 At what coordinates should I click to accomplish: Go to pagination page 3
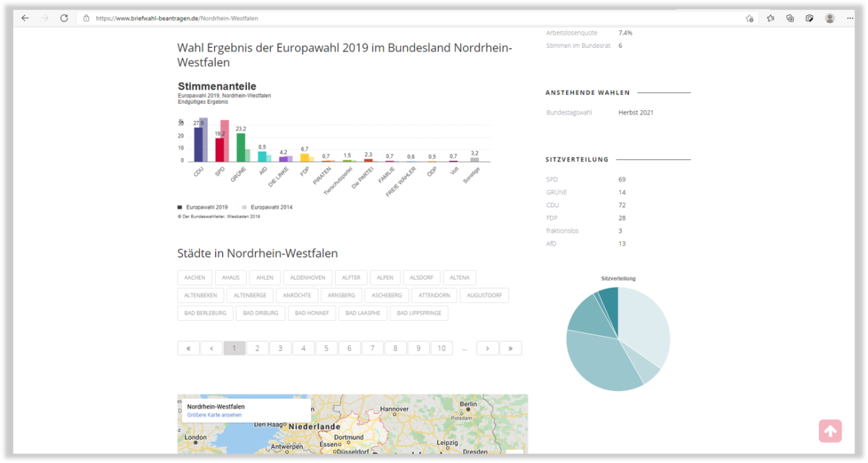click(281, 349)
